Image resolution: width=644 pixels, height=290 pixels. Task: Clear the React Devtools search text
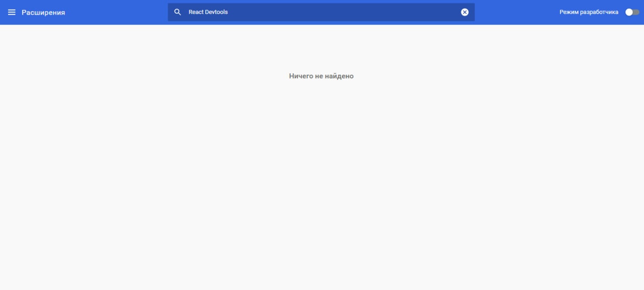465,12
